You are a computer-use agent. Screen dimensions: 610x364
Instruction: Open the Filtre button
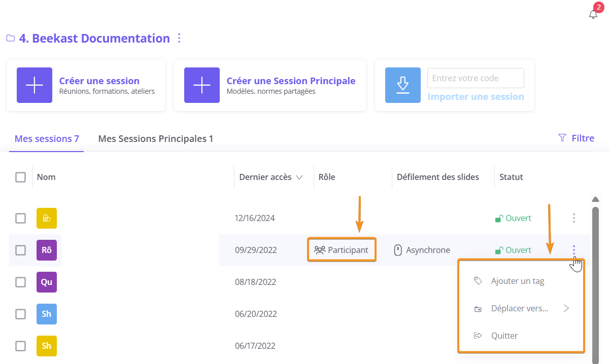click(x=576, y=138)
